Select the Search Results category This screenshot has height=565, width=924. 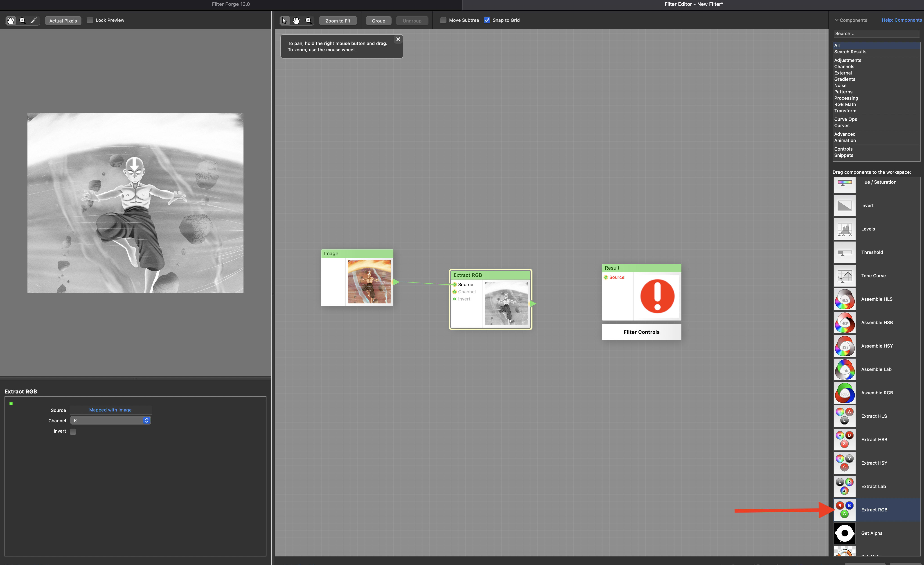coord(876,52)
